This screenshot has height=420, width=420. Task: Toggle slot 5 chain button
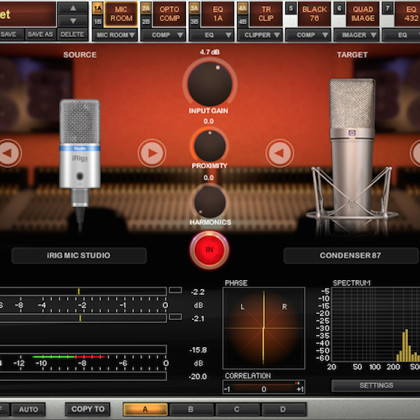click(291, 8)
